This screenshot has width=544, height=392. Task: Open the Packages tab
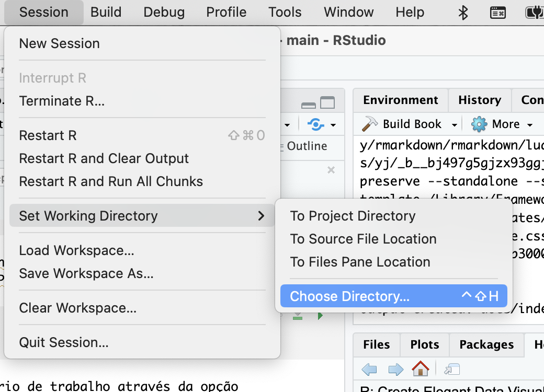pos(486,344)
